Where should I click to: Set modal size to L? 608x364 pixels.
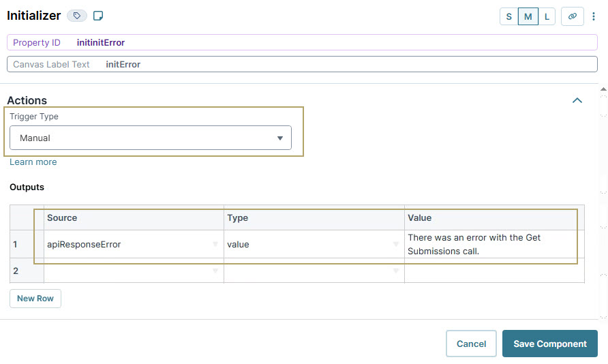[x=547, y=16]
